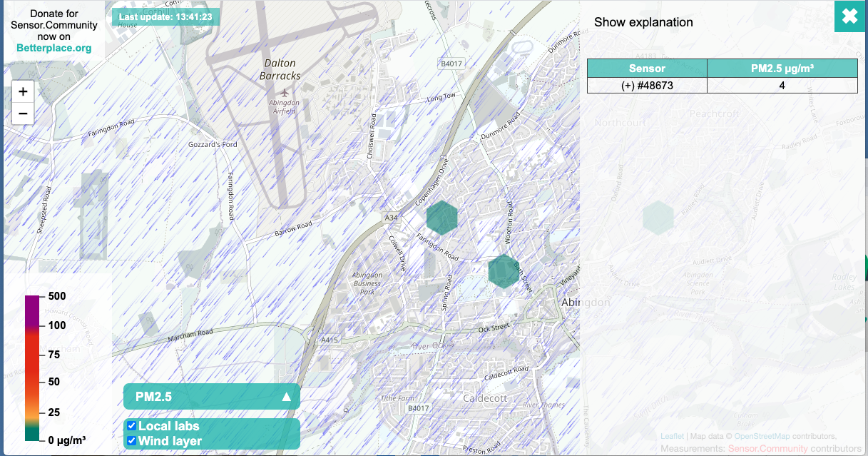Click the A34 road shield on map
The image size is (868, 456).
point(391,217)
